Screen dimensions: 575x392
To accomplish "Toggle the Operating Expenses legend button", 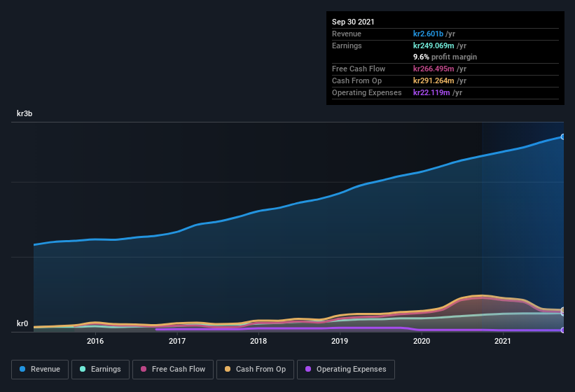I will coord(346,370).
